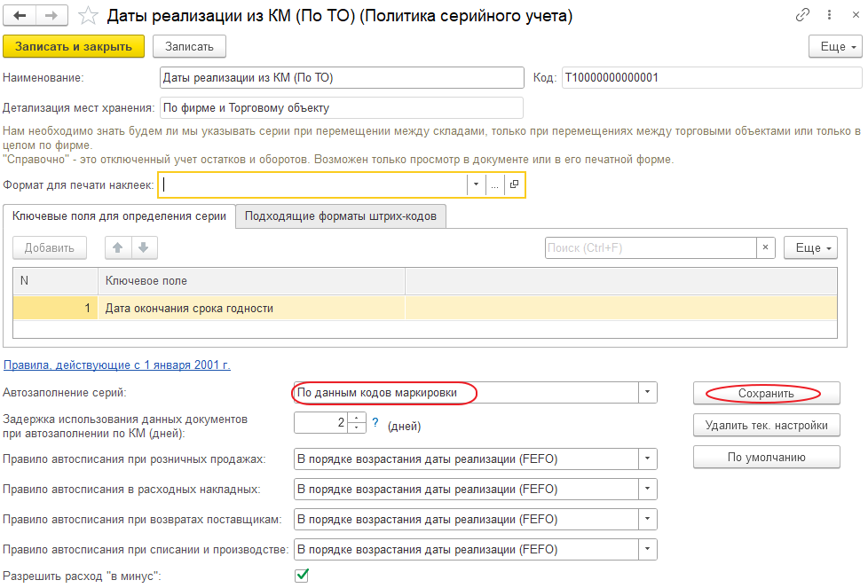Add form to favorites with star icon

coord(87,16)
